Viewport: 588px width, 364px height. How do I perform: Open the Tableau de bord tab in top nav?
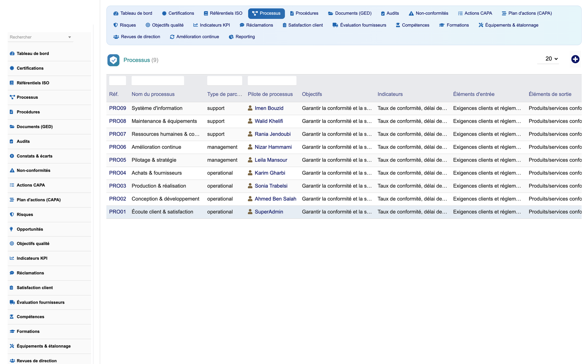(x=133, y=13)
